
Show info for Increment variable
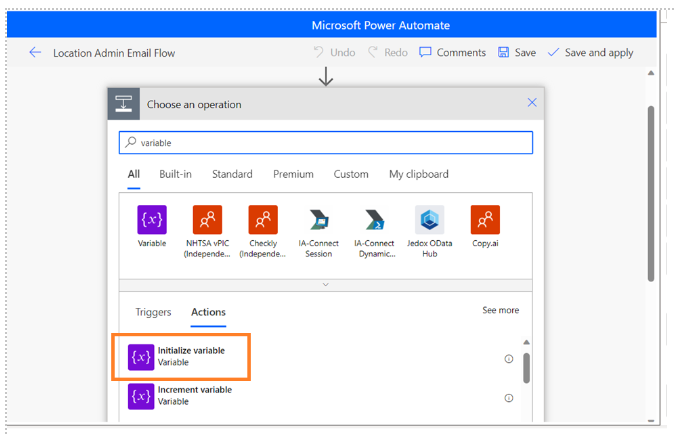click(509, 398)
